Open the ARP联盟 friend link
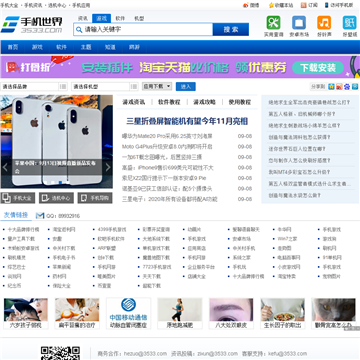The width and height of the screenshot is (360, 360). coord(107,248)
